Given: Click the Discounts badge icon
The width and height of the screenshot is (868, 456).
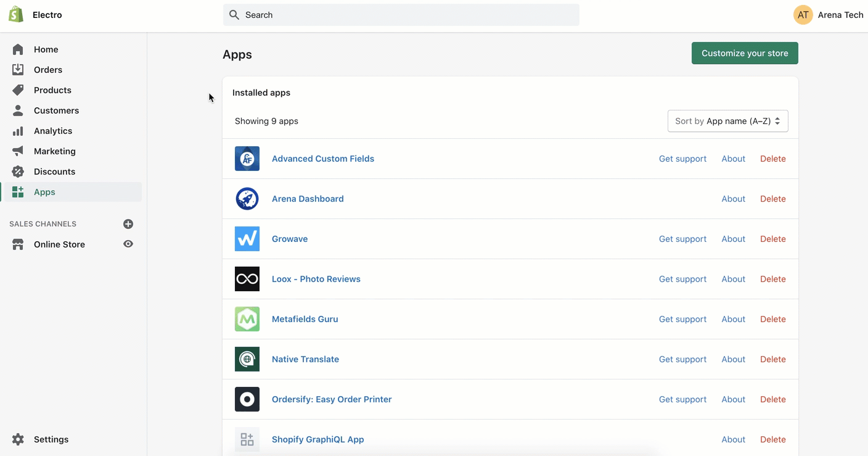Looking at the screenshot, I should tap(18, 172).
